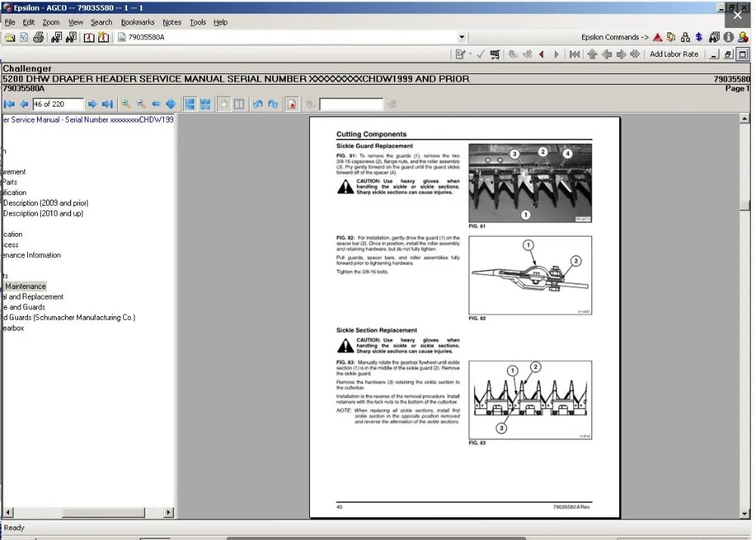
Task: Open Description (2010 and up) entry
Action: pos(43,213)
